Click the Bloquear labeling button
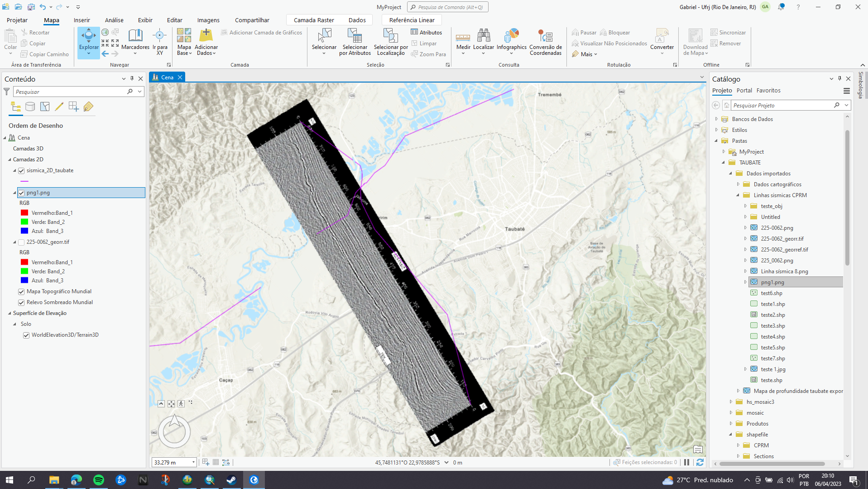868x489 pixels. (x=615, y=32)
